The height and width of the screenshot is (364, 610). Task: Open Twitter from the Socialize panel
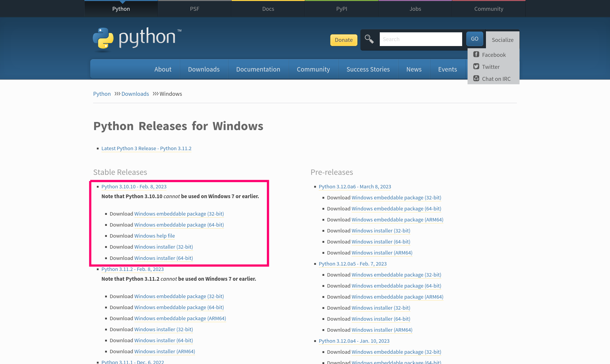click(x=490, y=66)
